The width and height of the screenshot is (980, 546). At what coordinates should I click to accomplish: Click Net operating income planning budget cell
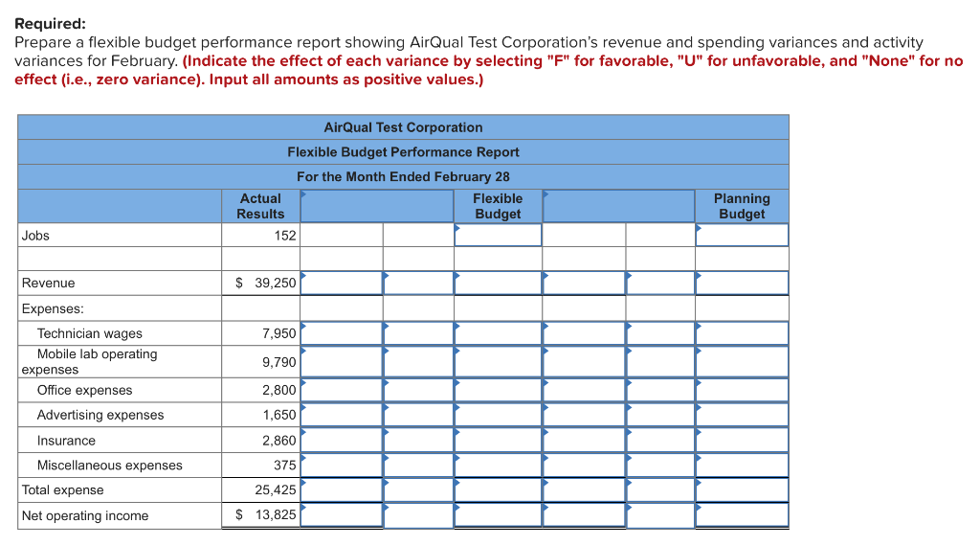coord(742,515)
